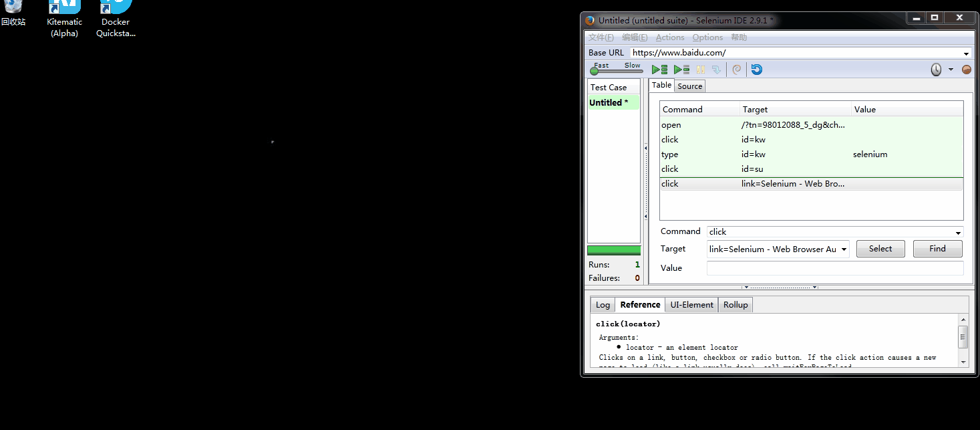980x430 pixels.
Task: Click the Value input field
Action: 835,268
